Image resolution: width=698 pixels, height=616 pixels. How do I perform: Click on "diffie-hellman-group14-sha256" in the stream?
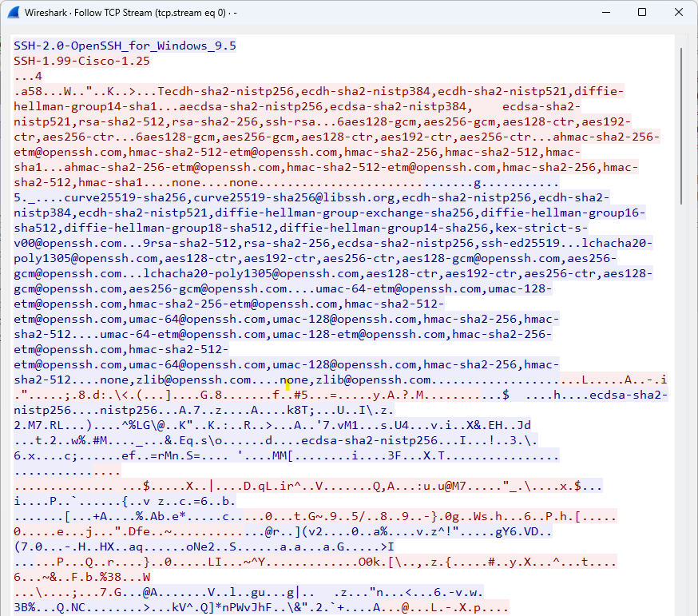click(x=383, y=228)
